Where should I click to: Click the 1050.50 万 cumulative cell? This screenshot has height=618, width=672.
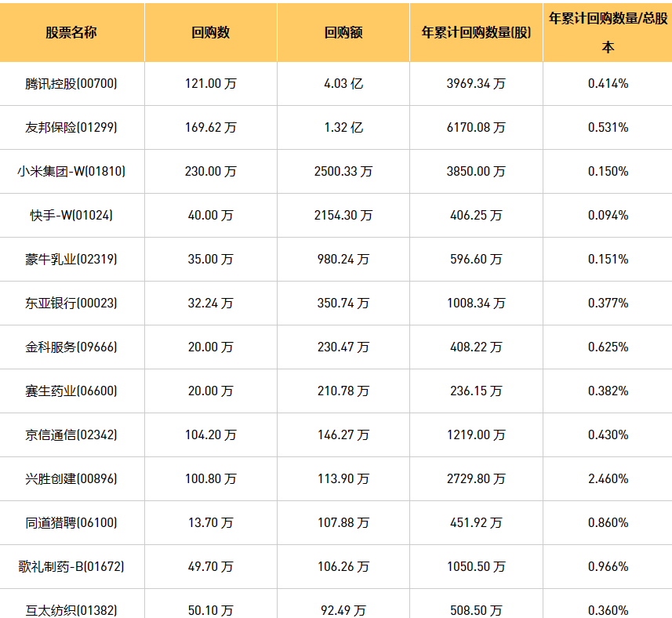tap(476, 566)
